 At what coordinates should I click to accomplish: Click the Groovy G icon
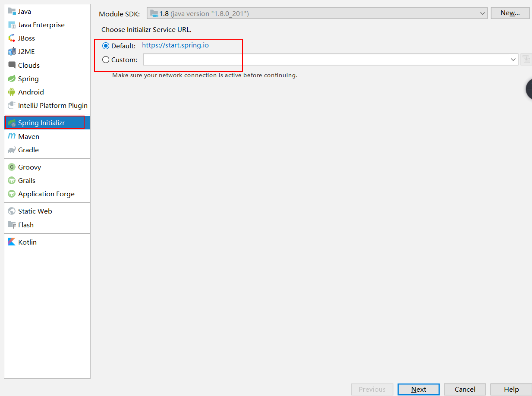[x=12, y=167]
